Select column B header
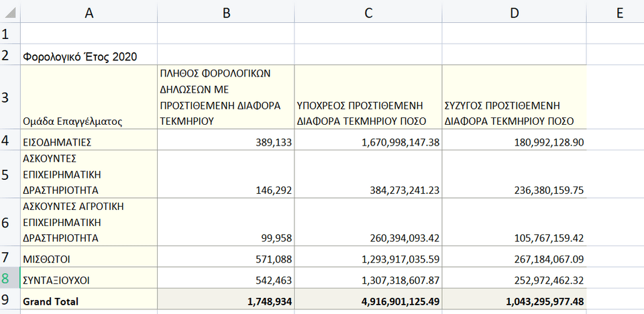Screen dimensions: 644x314 click(226, 13)
